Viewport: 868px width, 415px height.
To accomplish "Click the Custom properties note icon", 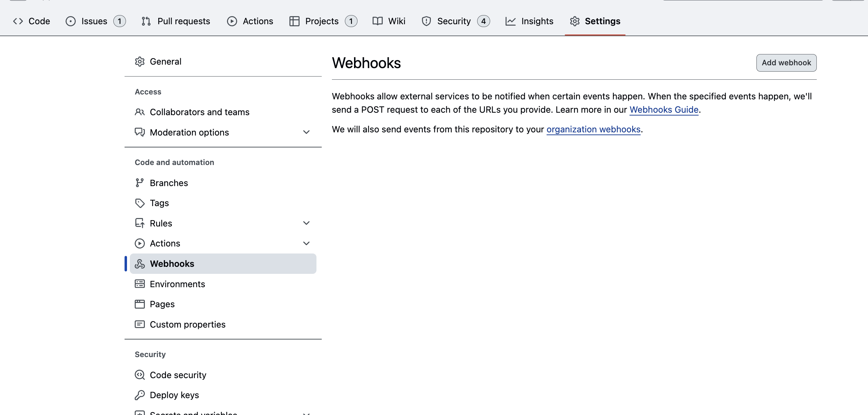I will [140, 324].
